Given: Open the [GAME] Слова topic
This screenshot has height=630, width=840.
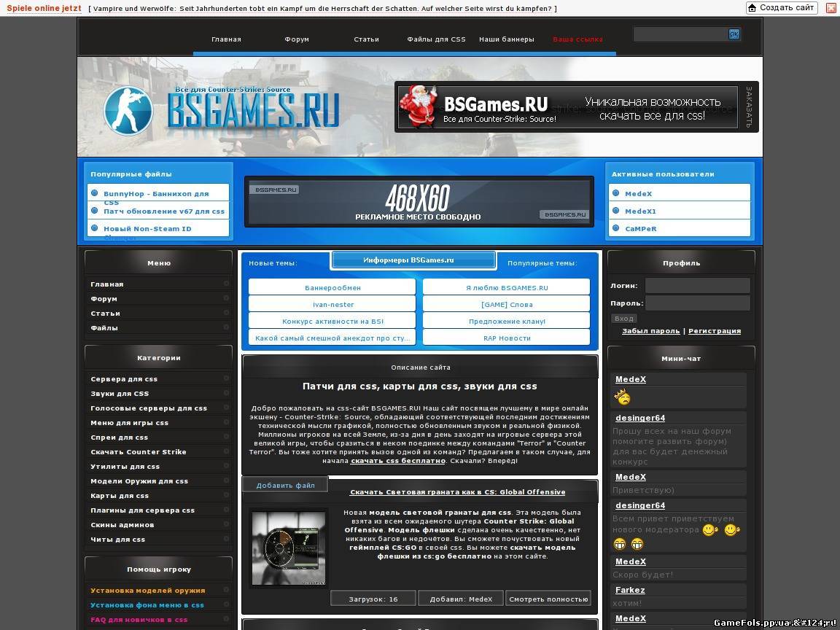Looking at the screenshot, I should [x=507, y=304].
